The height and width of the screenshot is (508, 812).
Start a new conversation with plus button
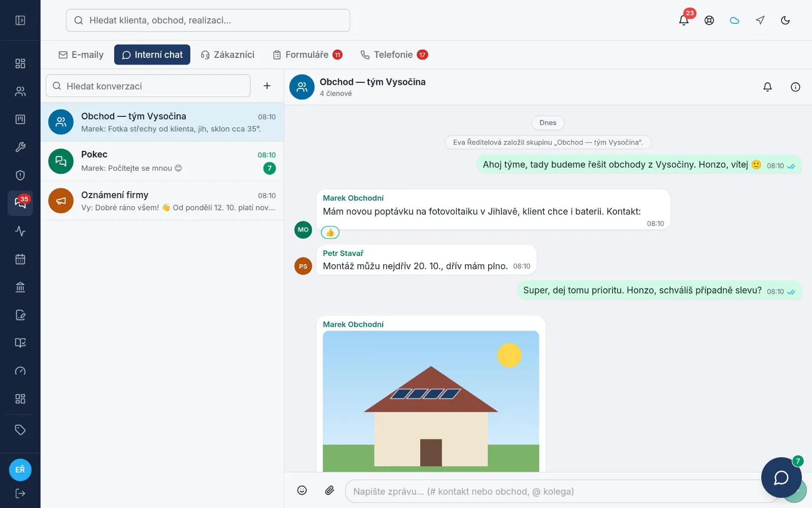(267, 86)
